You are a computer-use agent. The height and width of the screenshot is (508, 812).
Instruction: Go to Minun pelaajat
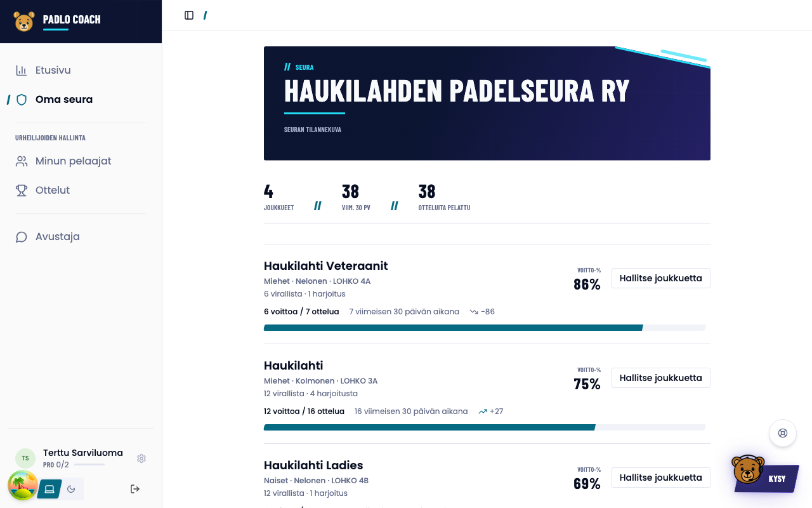[81, 161]
